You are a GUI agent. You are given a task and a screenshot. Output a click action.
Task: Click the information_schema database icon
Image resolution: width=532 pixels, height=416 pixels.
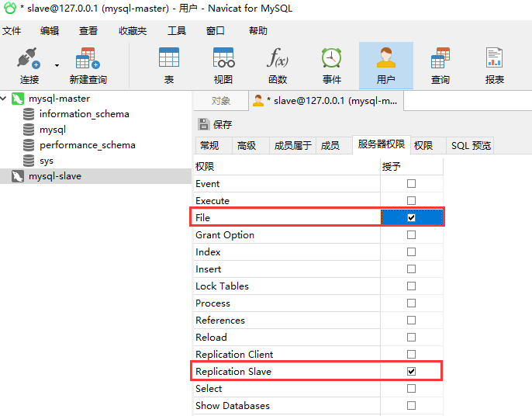click(29, 114)
